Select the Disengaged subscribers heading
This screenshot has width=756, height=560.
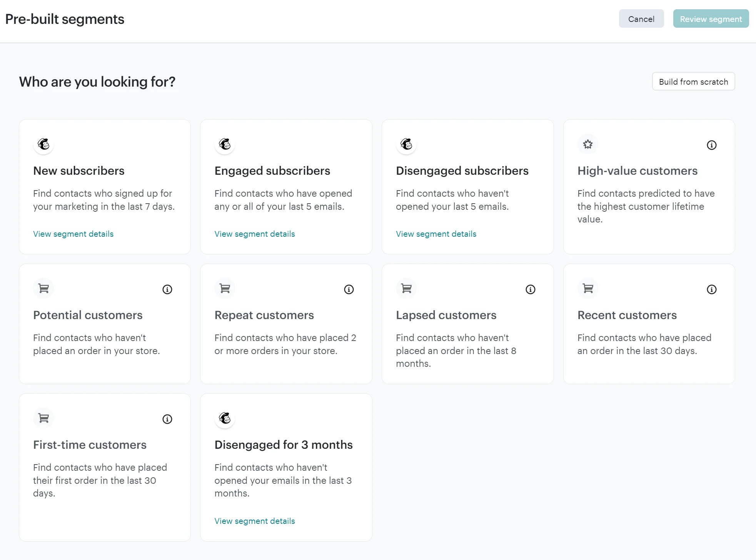462,171
